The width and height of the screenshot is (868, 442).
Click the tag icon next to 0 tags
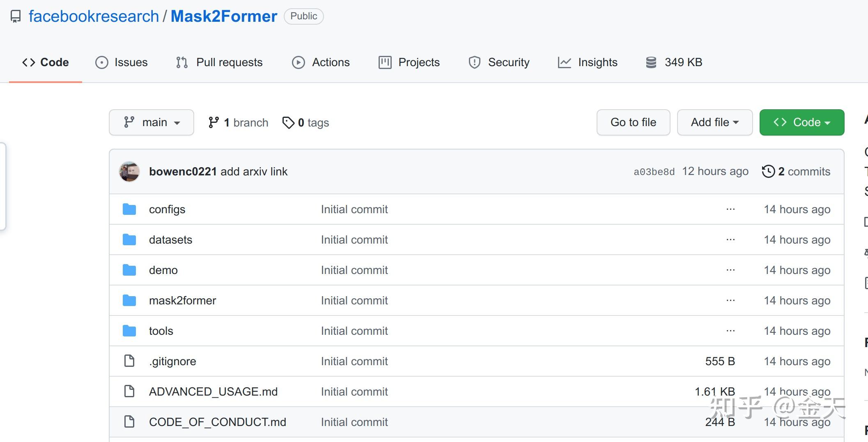point(288,122)
